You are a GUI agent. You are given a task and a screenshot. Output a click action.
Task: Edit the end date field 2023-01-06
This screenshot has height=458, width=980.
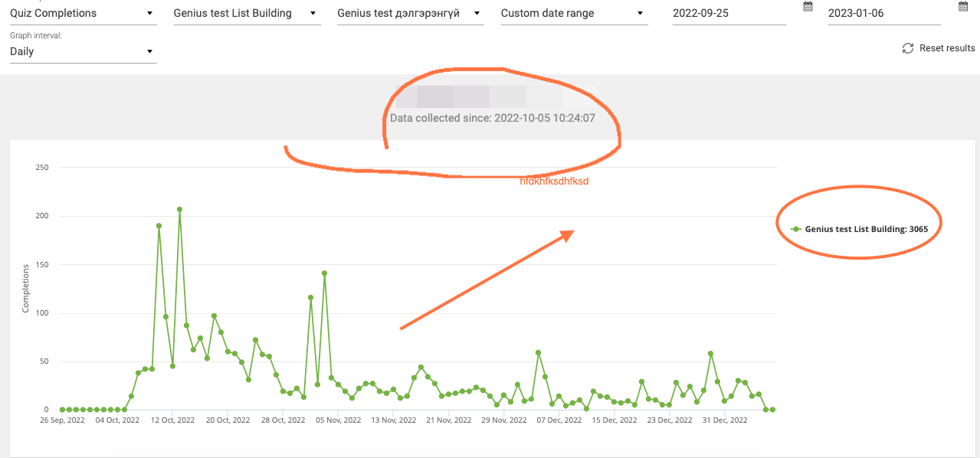tap(884, 13)
